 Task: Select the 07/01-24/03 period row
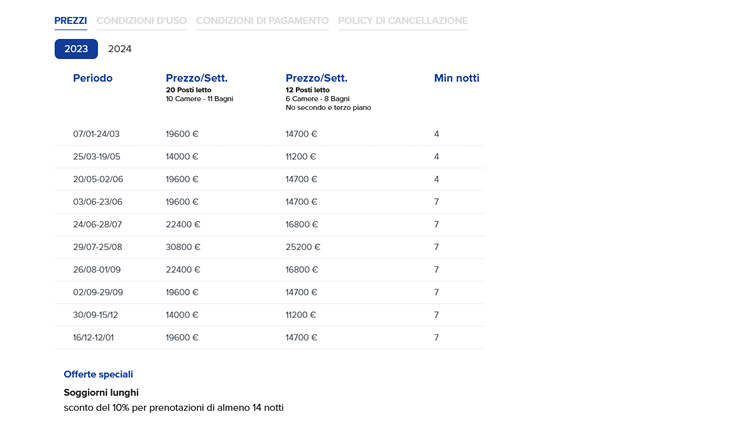(270, 134)
